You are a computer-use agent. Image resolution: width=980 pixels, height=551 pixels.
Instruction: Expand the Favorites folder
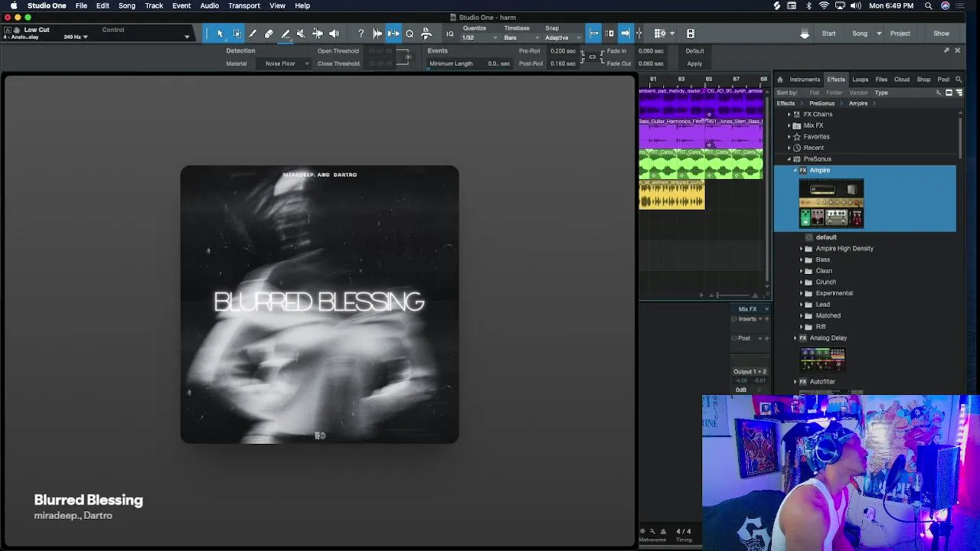click(x=789, y=137)
